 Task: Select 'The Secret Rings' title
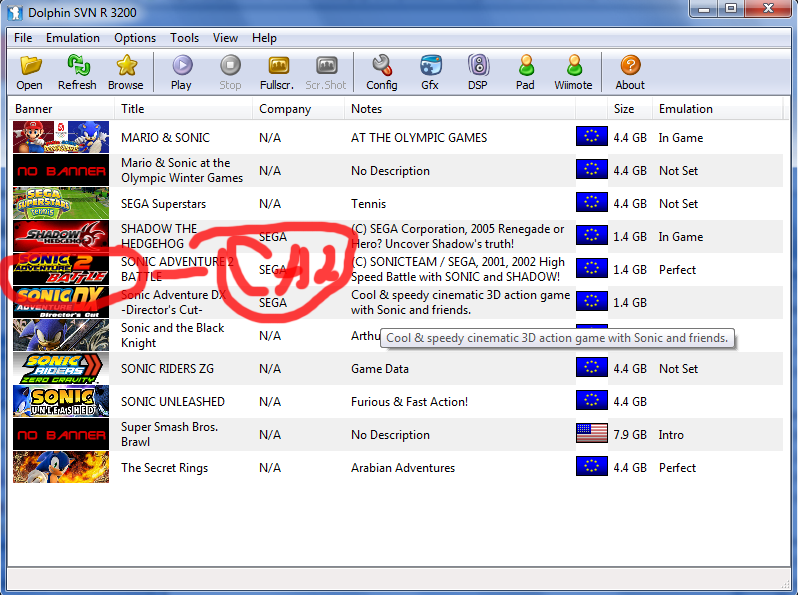(x=164, y=468)
